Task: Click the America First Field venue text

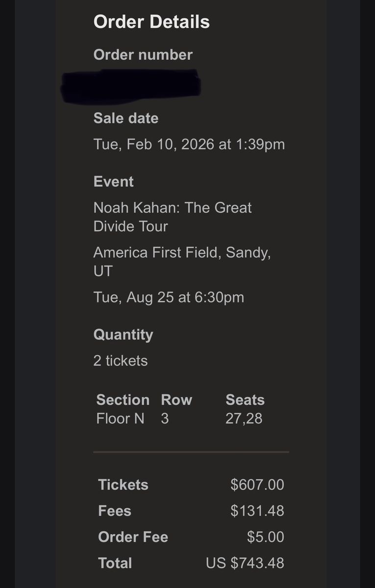Action: point(182,262)
